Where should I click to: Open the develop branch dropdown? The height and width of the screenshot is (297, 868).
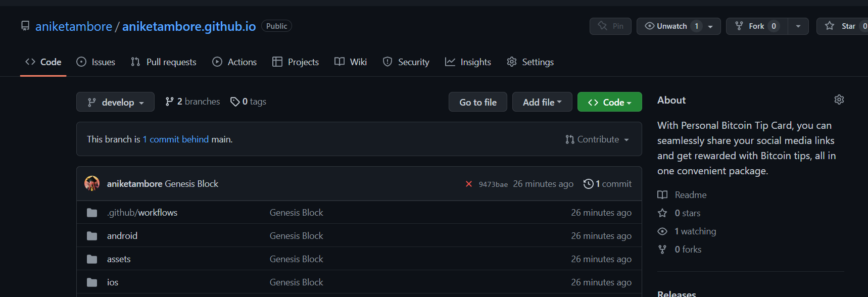click(x=115, y=102)
